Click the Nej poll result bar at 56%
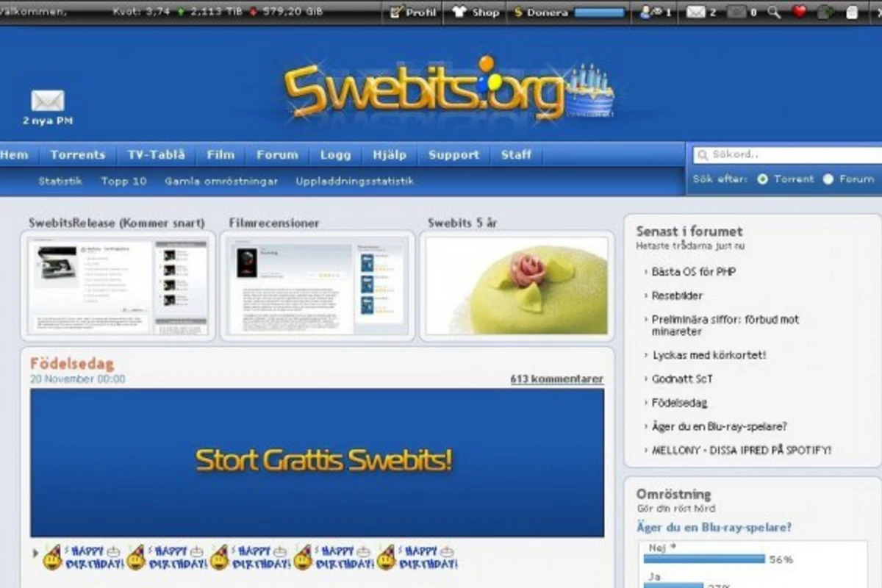 (704, 559)
